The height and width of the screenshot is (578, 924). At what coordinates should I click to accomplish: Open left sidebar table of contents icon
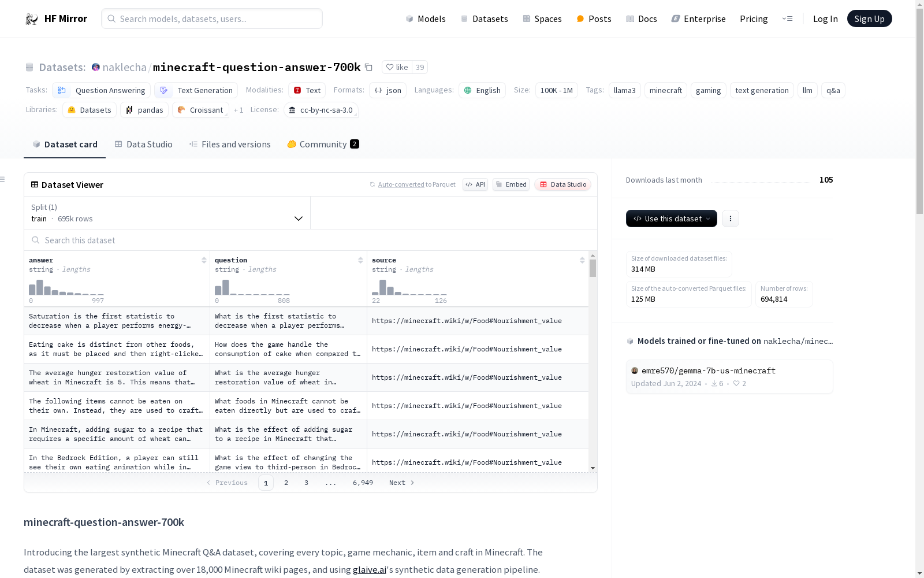[x=3, y=179]
